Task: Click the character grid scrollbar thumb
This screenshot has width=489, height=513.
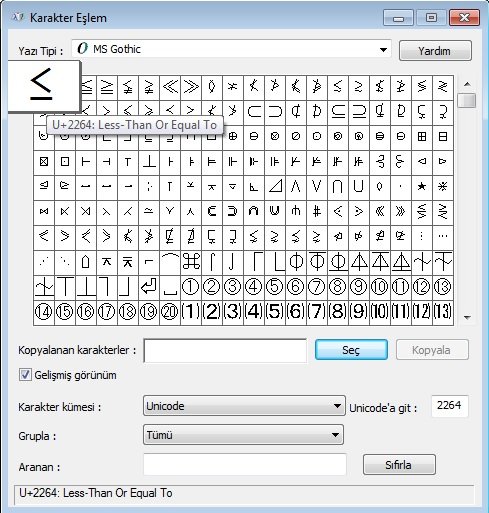Action: pyautogui.click(x=467, y=100)
